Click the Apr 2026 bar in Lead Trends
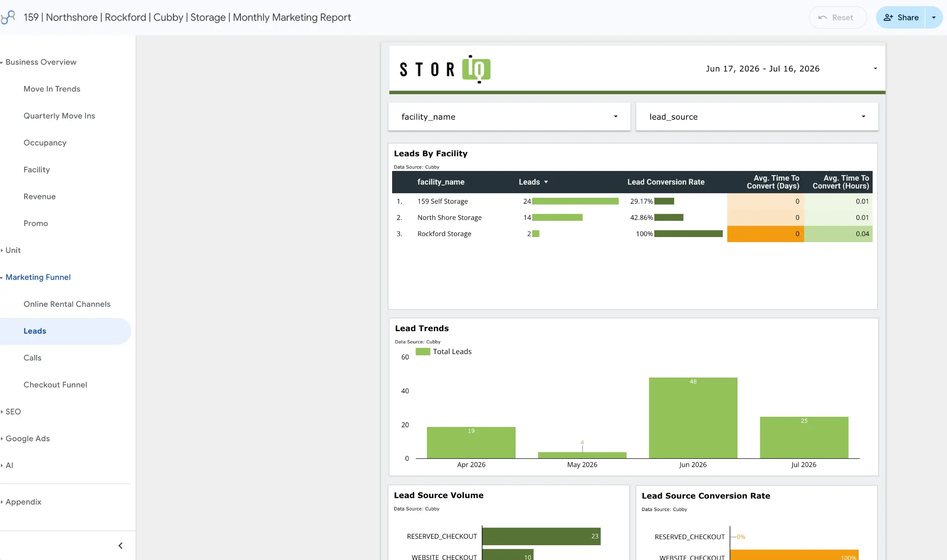This screenshot has height=560, width=947. pyautogui.click(x=471, y=443)
